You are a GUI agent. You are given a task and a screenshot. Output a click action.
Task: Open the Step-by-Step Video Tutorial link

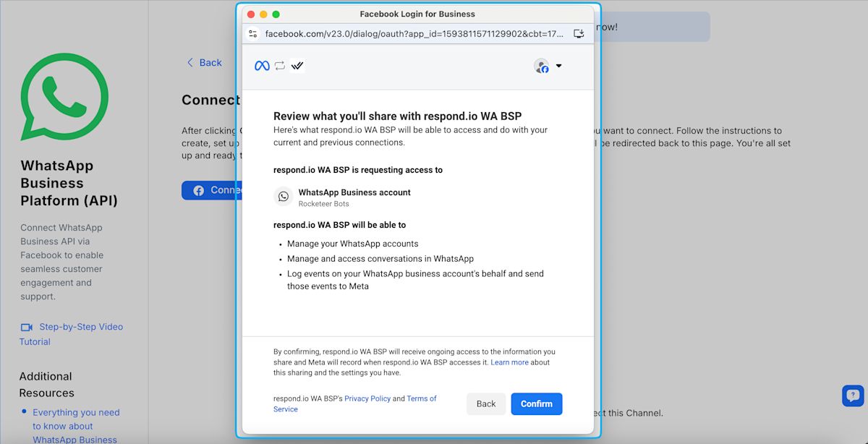pyautogui.click(x=80, y=327)
